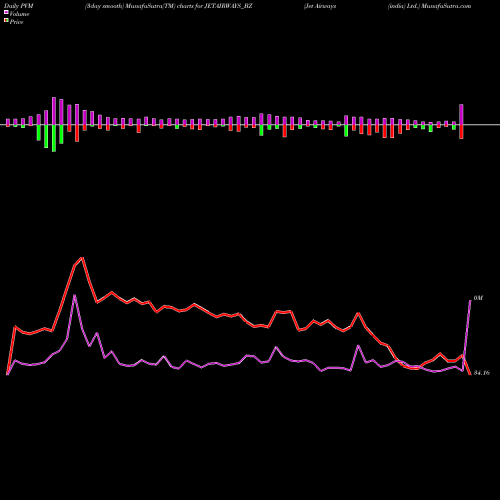Click the 'Price' legend label

coord(16,22)
